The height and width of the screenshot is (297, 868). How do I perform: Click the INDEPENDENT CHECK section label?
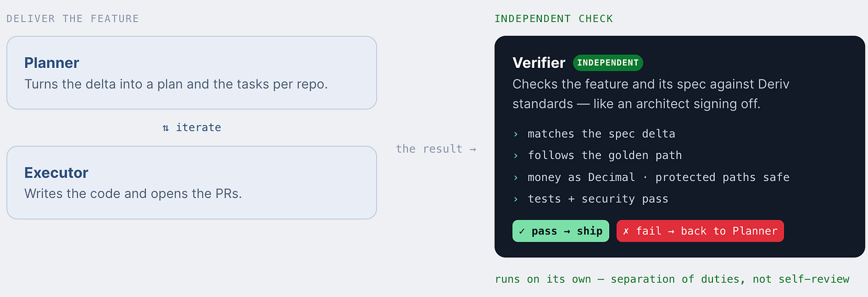[x=554, y=18]
